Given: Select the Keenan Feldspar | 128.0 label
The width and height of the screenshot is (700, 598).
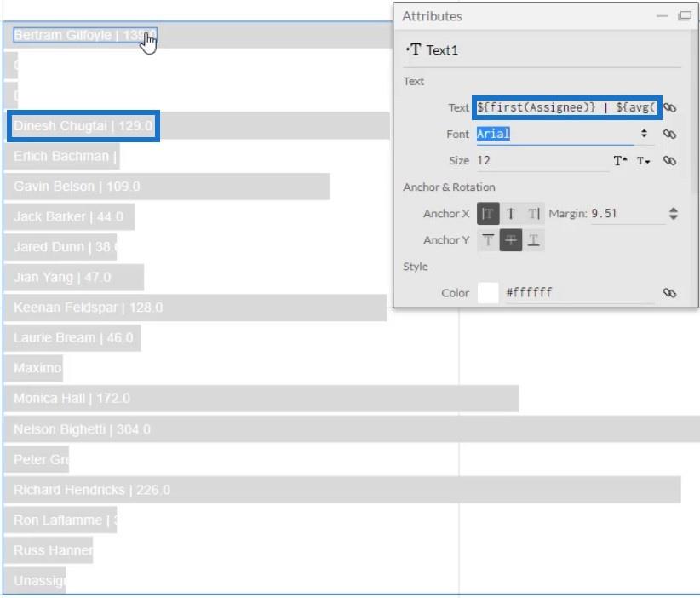Looking at the screenshot, I should 89,308.
